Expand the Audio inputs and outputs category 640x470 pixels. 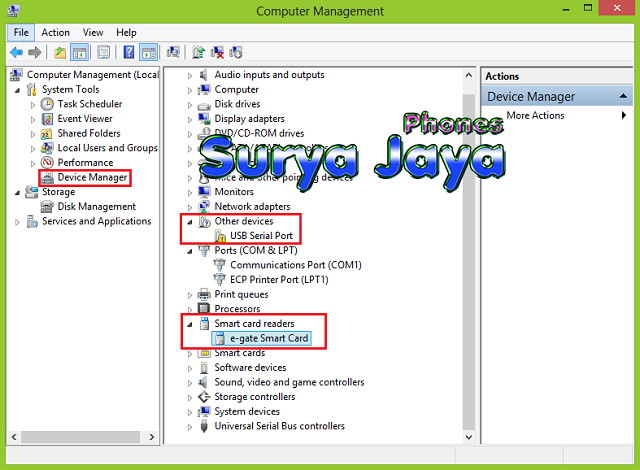click(190, 75)
